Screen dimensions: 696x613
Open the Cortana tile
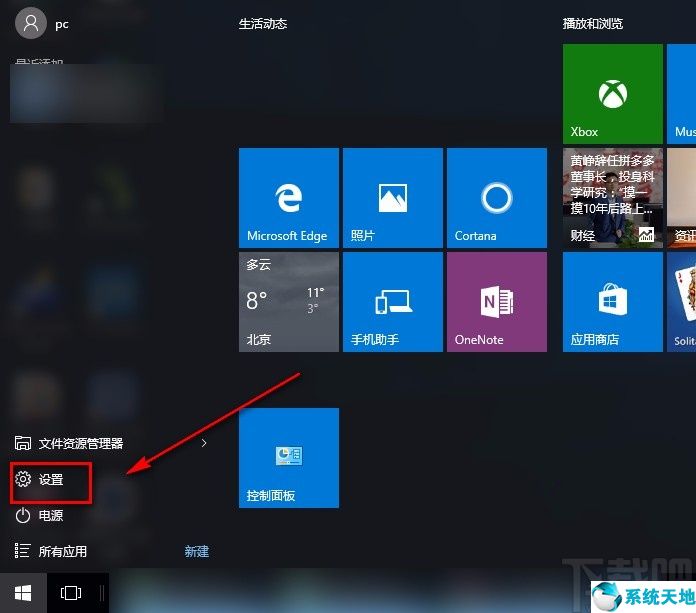tap(497, 198)
